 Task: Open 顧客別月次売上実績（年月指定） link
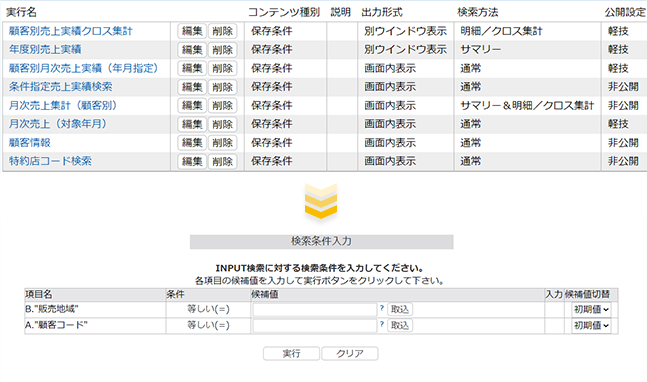84,68
